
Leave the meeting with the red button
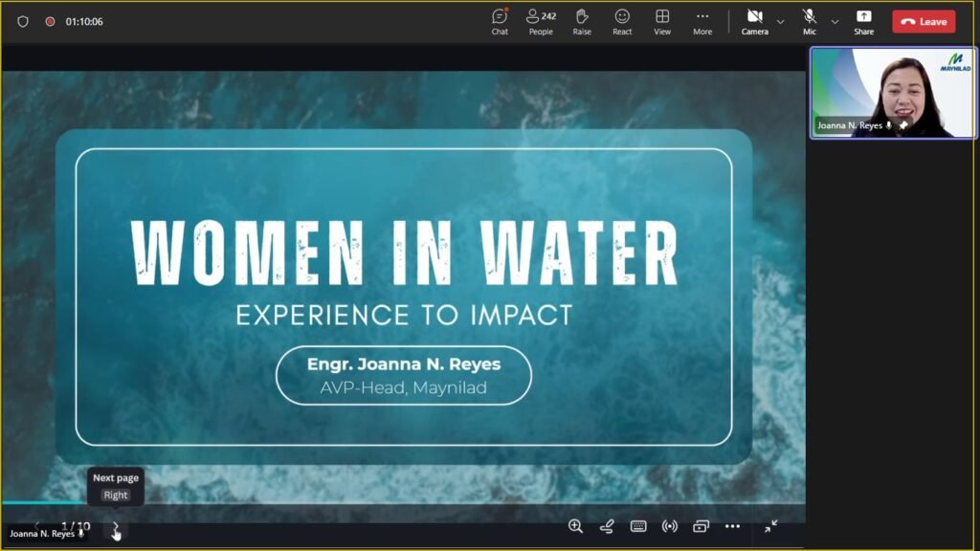point(924,21)
